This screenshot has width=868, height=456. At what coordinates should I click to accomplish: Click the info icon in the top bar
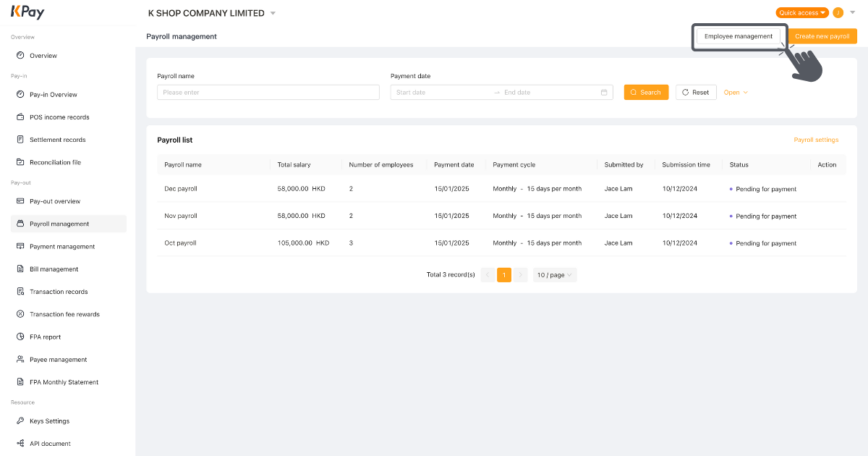click(838, 12)
